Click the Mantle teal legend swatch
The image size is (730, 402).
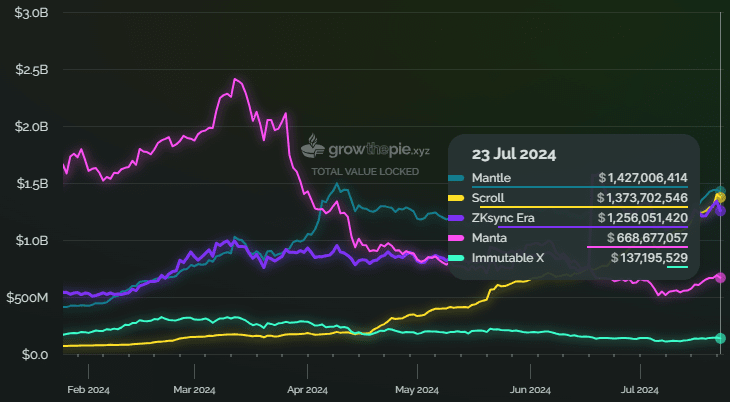point(456,178)
